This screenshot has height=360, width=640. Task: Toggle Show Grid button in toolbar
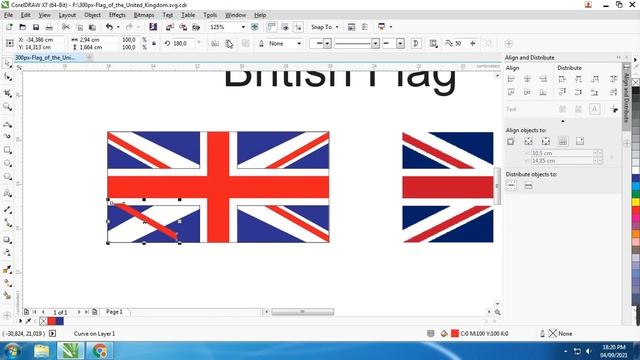pos(285,27)
